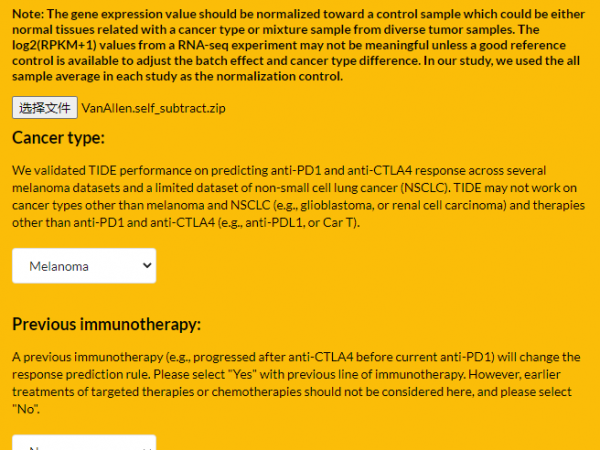The width and height of the screenshot is (600, 450).
Task: Click the "A previous immunotherapy" sentence start
Action: (x=88, y=357)
